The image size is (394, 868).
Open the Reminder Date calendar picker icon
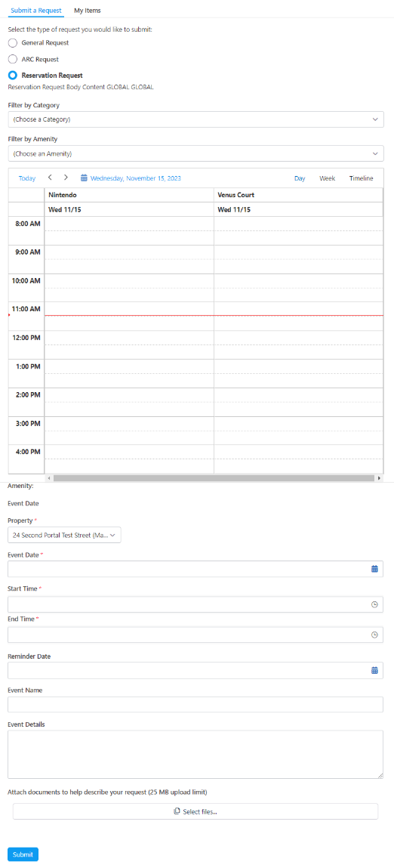tap(374, 670)
